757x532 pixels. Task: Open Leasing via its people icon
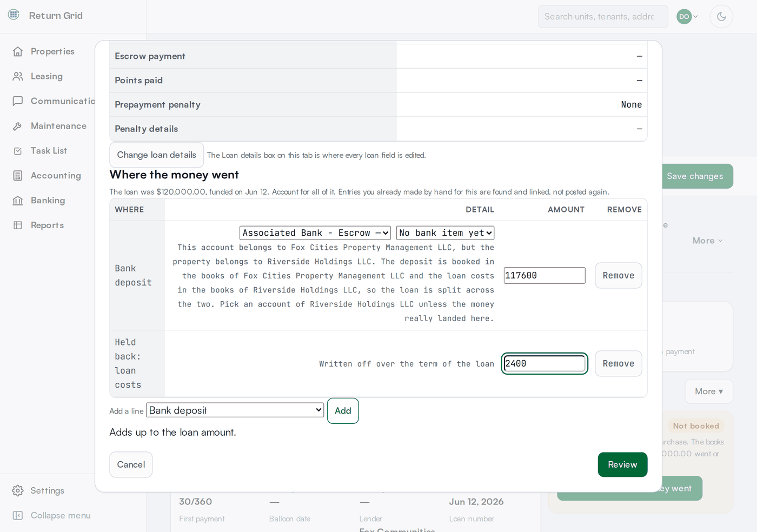click(18, 76)
